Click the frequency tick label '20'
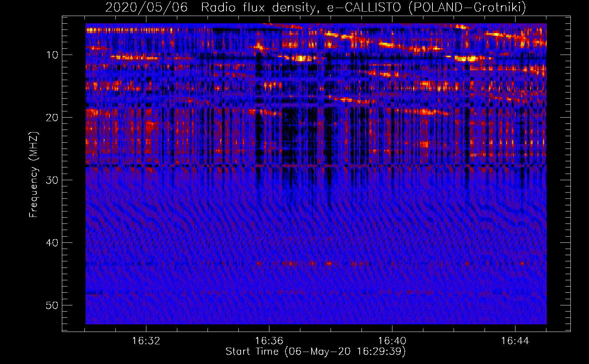This screenshot has height=364, width=589. [52, 118]
